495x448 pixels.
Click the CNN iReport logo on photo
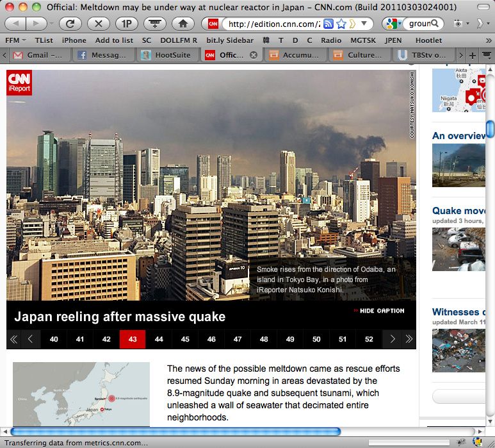click(x=19, y=83)
